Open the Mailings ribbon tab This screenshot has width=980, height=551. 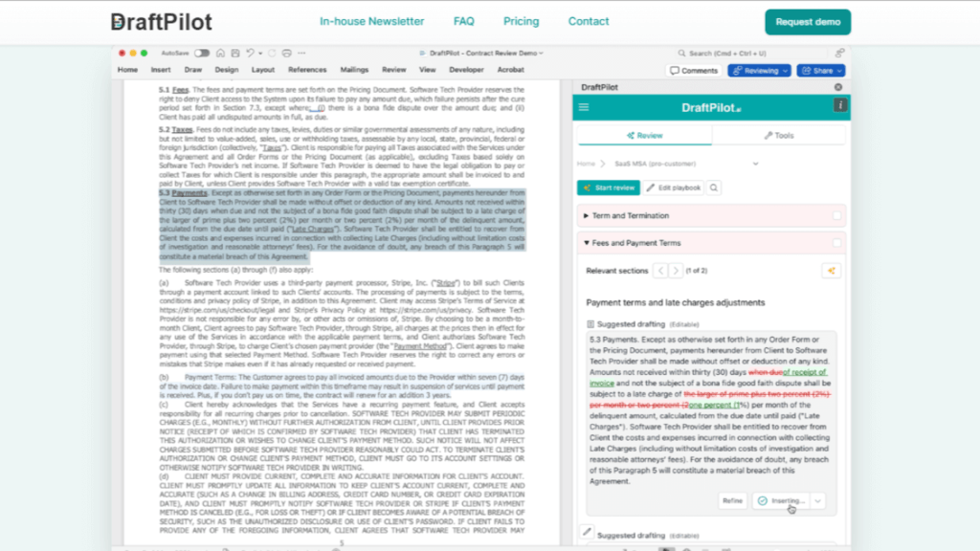[x=354, y=70]
